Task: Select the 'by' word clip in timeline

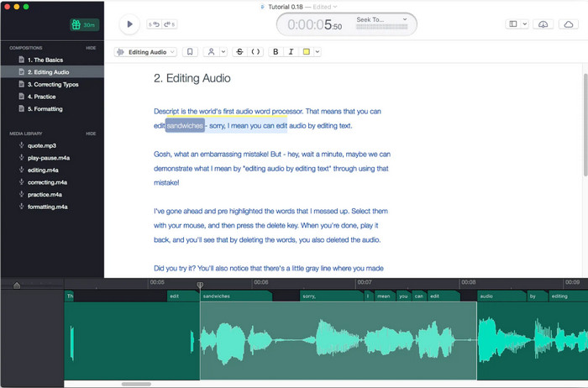Action: (x=538, y=296)
